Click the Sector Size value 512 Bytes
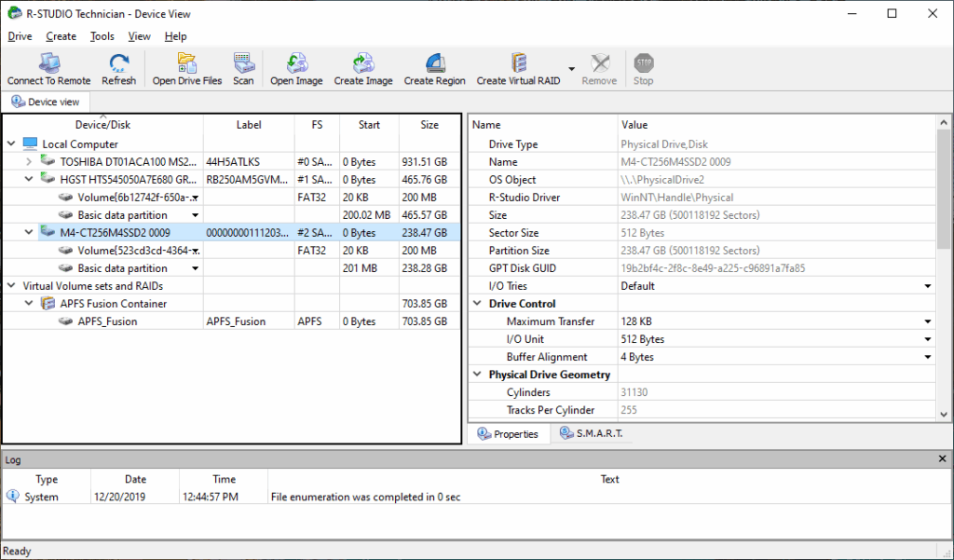The height and width of the screenshot is (560, 954). 643,233
